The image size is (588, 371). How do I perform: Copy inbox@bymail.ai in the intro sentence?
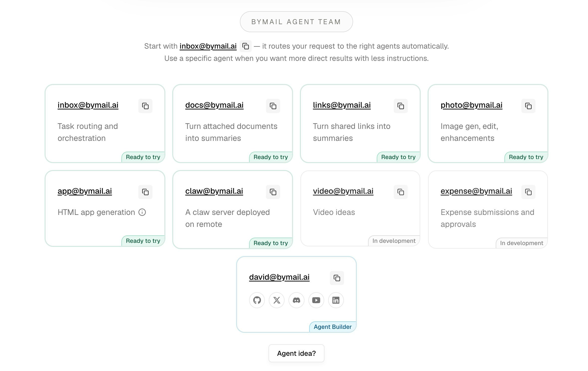point(246,46)
